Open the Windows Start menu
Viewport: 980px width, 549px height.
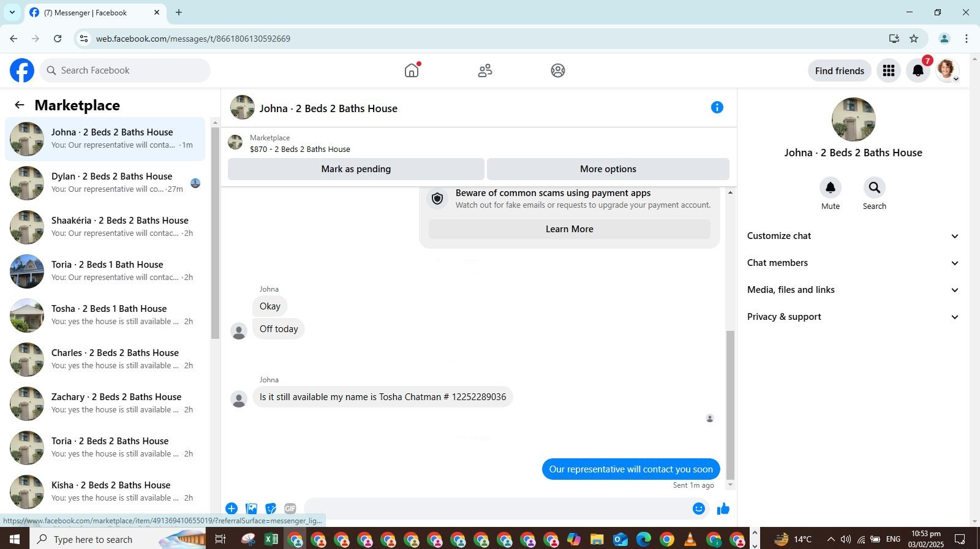tap(15, 539)
